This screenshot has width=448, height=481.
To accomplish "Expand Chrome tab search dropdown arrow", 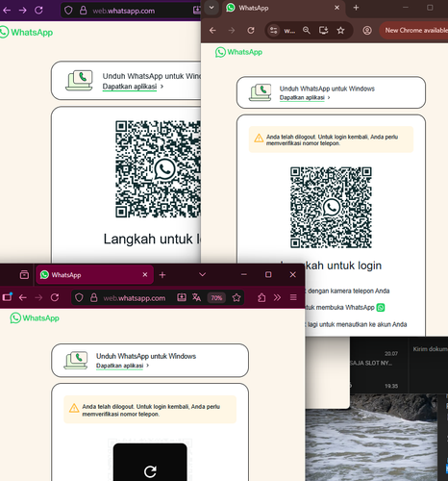I will pyautogui.click(x=212, y=8).
